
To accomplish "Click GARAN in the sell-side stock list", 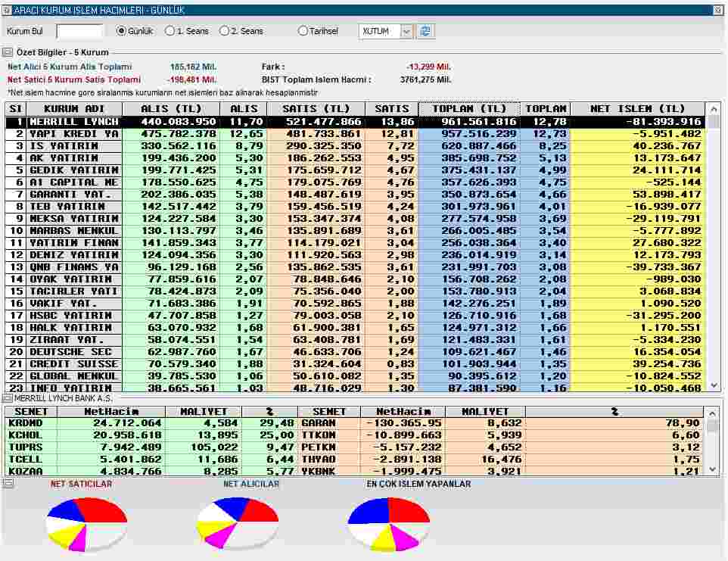I will click(318, 422).
